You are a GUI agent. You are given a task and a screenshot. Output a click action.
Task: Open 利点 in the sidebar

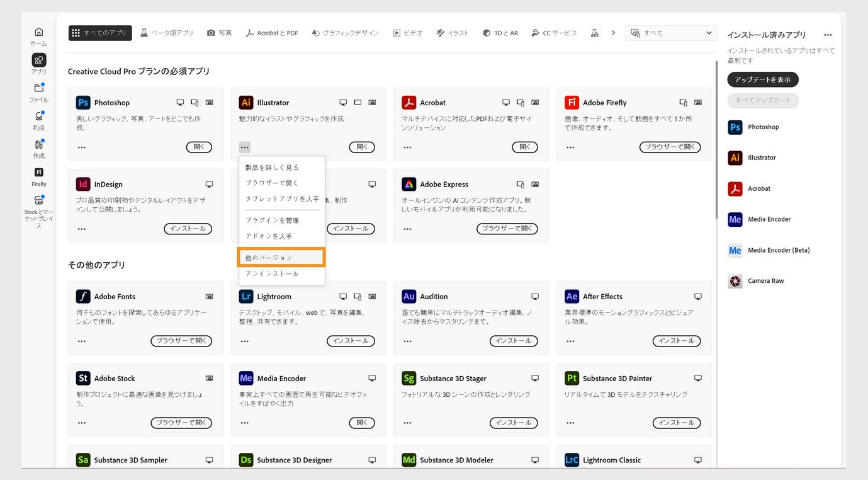click(38, 120)
